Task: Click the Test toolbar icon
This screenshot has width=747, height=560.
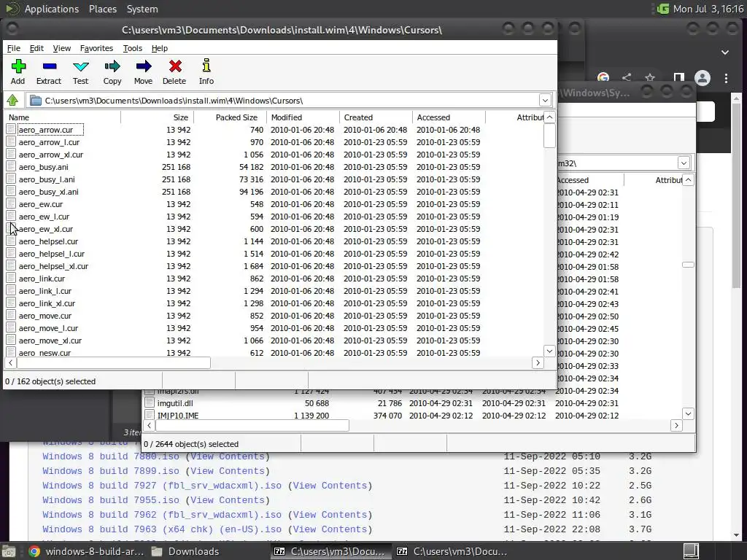Action: (80, 66)
